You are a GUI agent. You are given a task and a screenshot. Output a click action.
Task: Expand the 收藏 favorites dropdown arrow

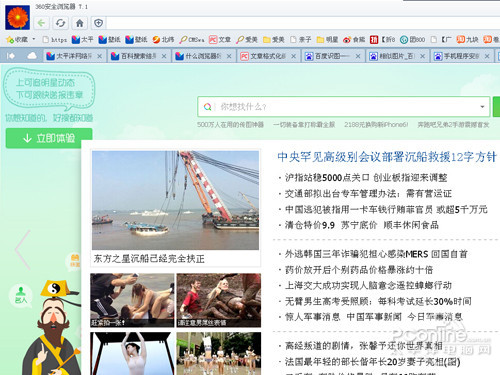(34, 39)
